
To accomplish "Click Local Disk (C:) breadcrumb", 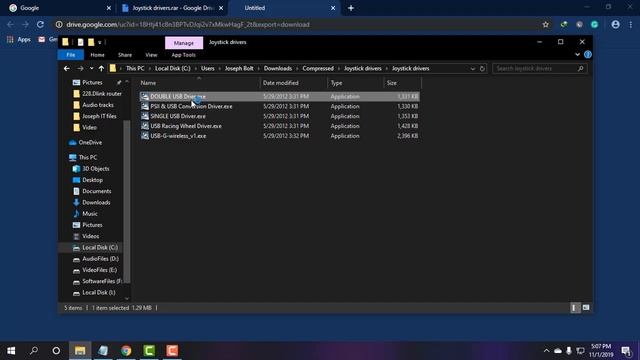I will coord(173,69).
